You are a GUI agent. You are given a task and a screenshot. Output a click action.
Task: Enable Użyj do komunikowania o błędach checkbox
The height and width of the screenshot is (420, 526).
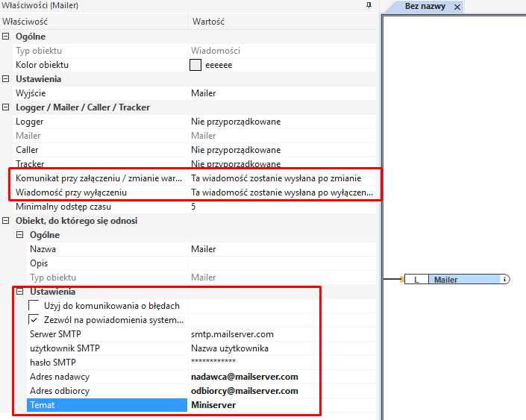coord(34,306)
